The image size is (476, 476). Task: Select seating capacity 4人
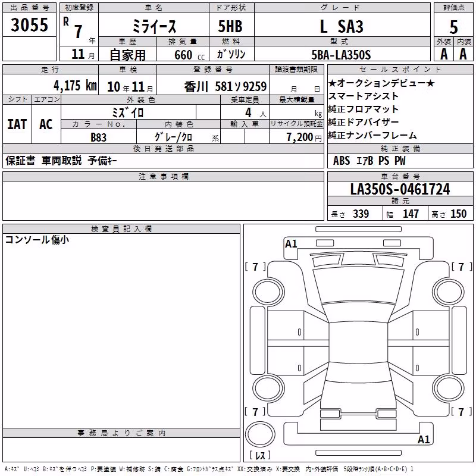(256, 112)
